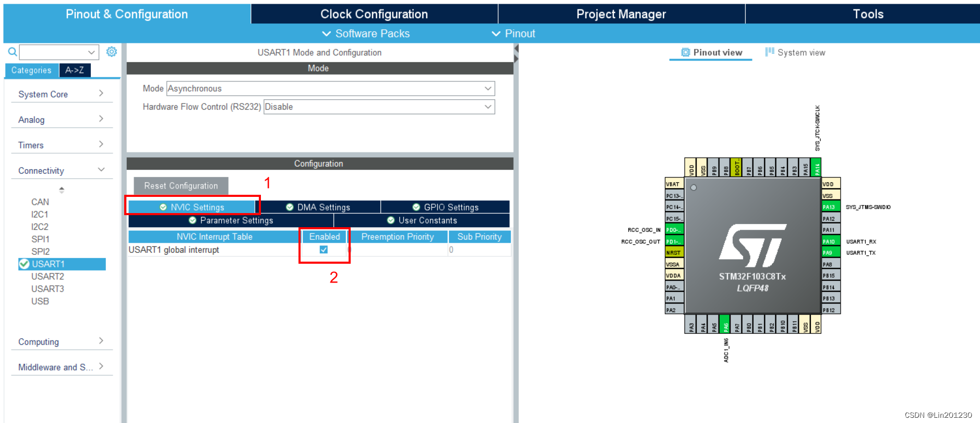Select USART2 peripheral
The height and width of the screenshot is (423, 980).
tap(47, 277)
